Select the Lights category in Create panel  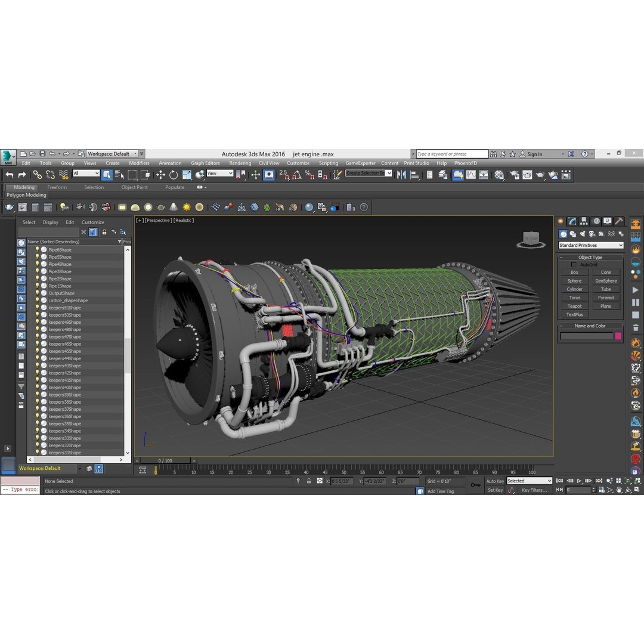(x=583, y=234)
